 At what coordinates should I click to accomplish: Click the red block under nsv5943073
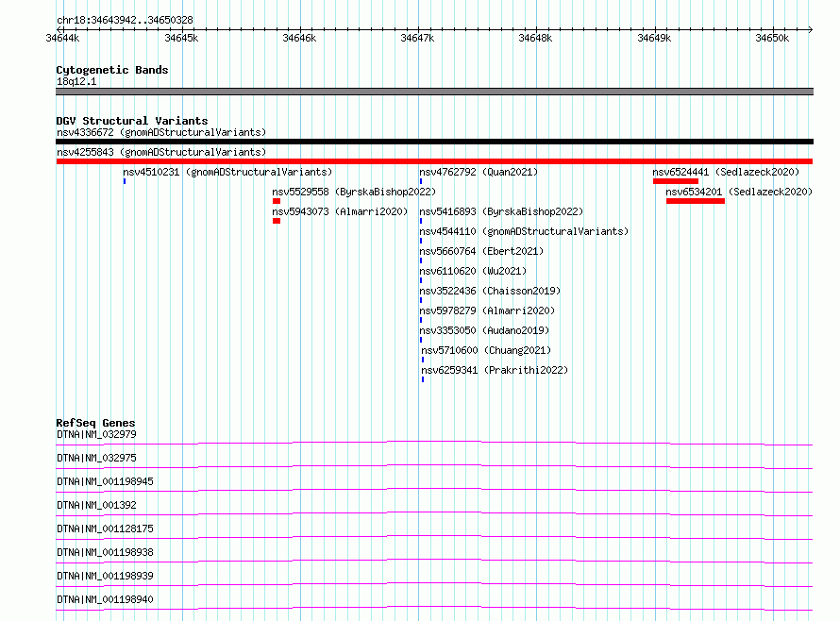tap(277, 221)
